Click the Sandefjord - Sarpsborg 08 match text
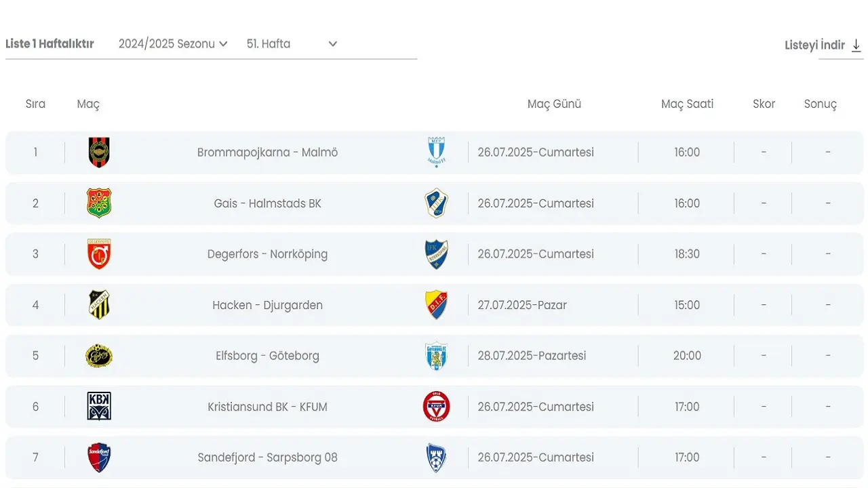Image resolution: width=868 pixels, height=488 pixels. pos(267,457)
